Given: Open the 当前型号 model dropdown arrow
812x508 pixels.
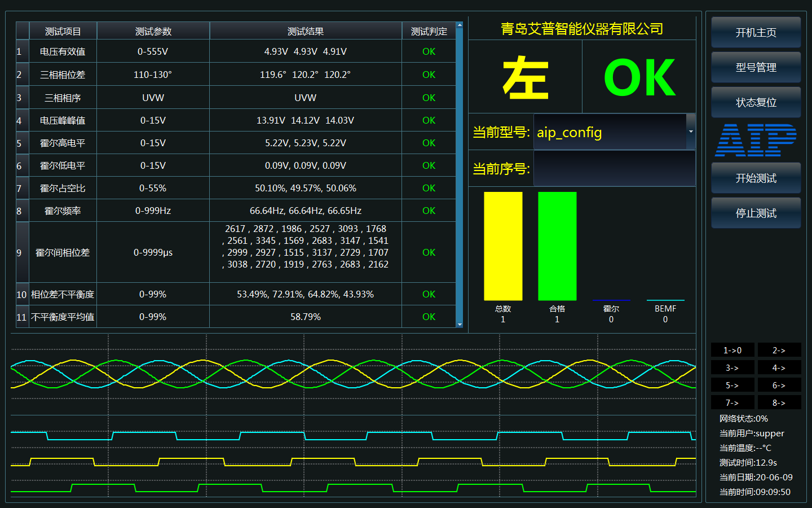Looking at the screenshot, I should (690, 132).
